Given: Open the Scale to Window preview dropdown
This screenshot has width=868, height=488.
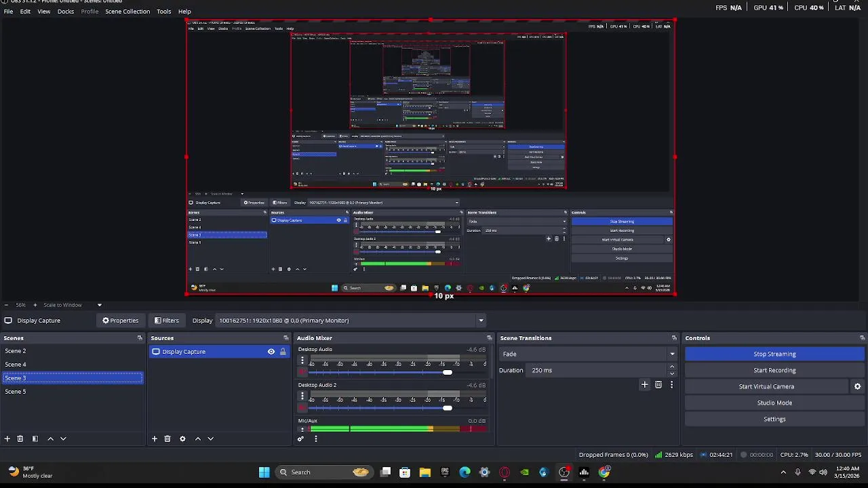Looking at the screenshot, I should click(x=73, y=305).
